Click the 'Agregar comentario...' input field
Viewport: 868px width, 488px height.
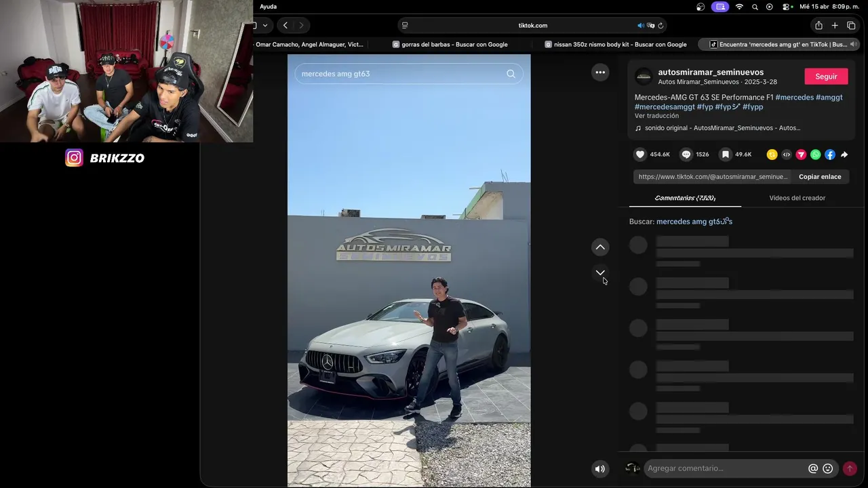(x=724, y=468)
